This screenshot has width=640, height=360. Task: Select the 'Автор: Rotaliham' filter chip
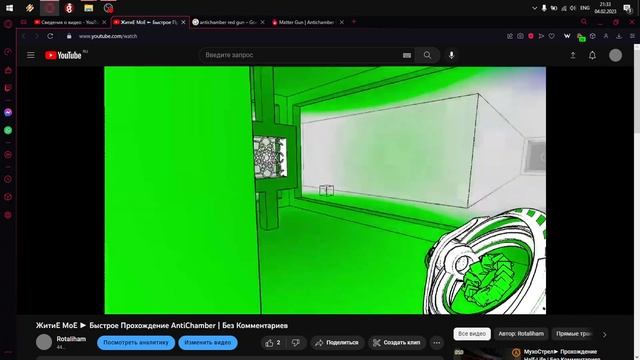(x=521, y=334)
